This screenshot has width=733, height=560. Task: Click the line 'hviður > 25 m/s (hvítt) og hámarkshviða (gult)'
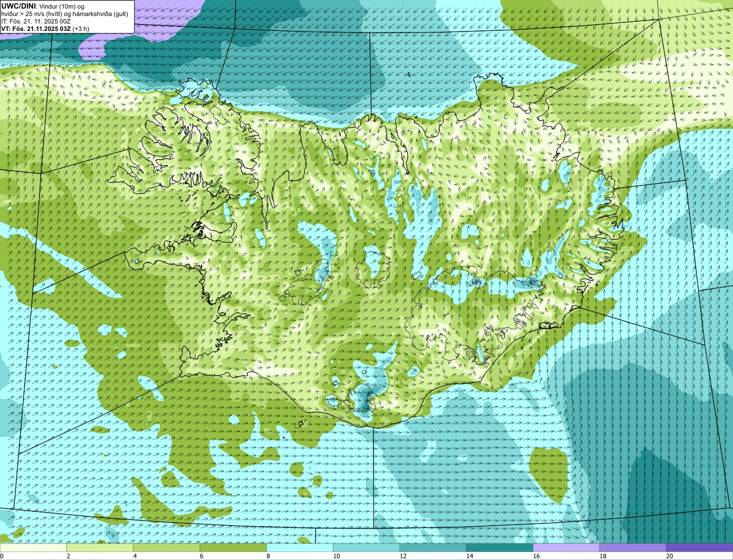tap(65, 14)
